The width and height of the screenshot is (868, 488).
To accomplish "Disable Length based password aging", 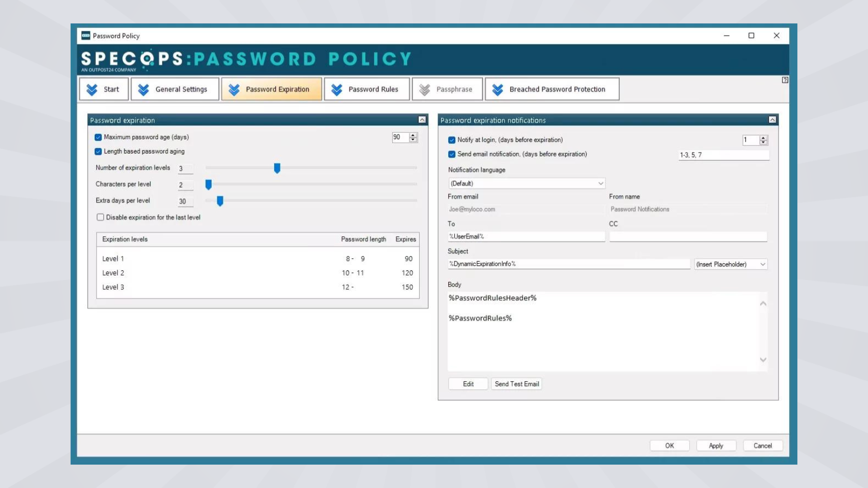I will coord(98,151).
